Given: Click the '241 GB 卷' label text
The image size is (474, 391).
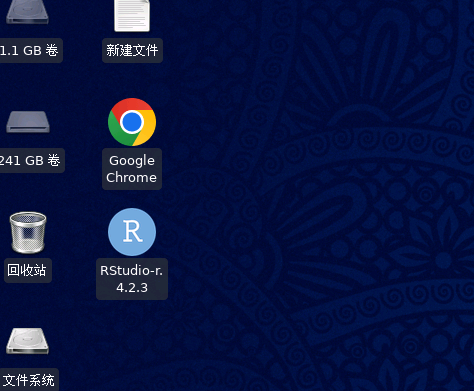Looking at the screenshot, I should (30, 160).
